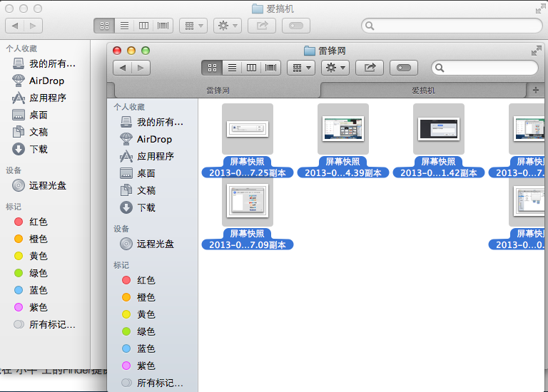548x392 pixels.
Task: Open gear action menu in 爱搞机 background window
Action: tap(228, 26)
